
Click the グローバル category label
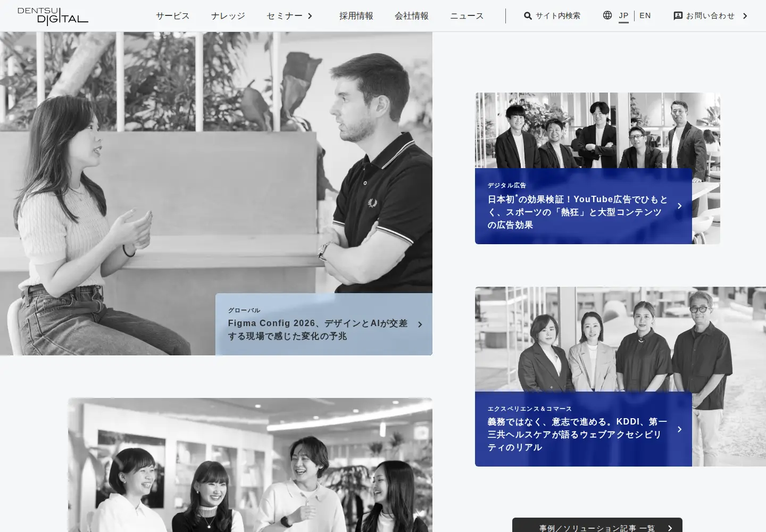[x=244, y=310]
